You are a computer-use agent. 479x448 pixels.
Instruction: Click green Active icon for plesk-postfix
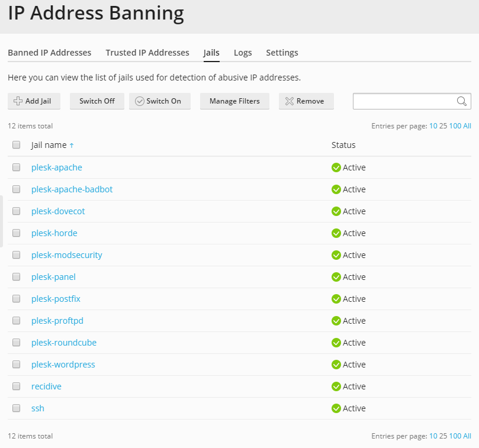click(x=336, y=299)
